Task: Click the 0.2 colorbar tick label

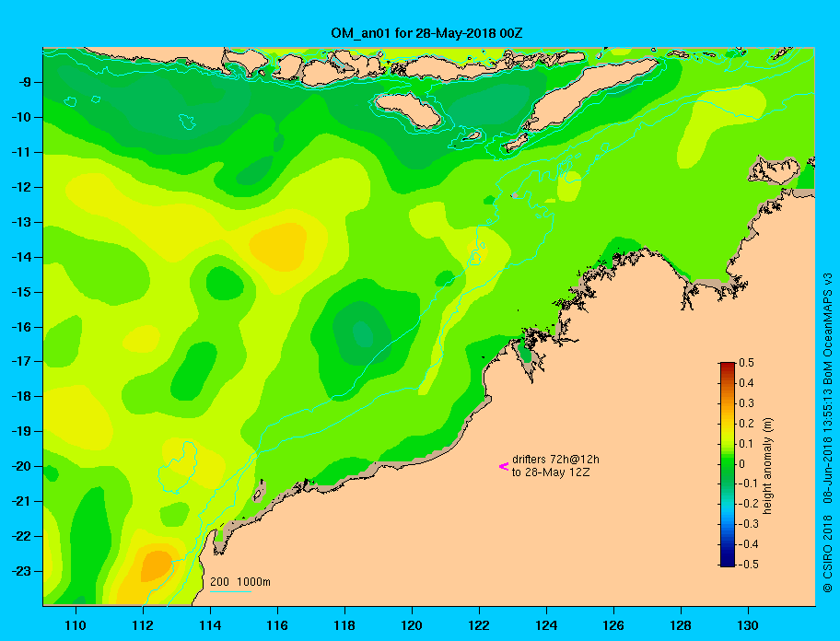Action: point(746,424)
